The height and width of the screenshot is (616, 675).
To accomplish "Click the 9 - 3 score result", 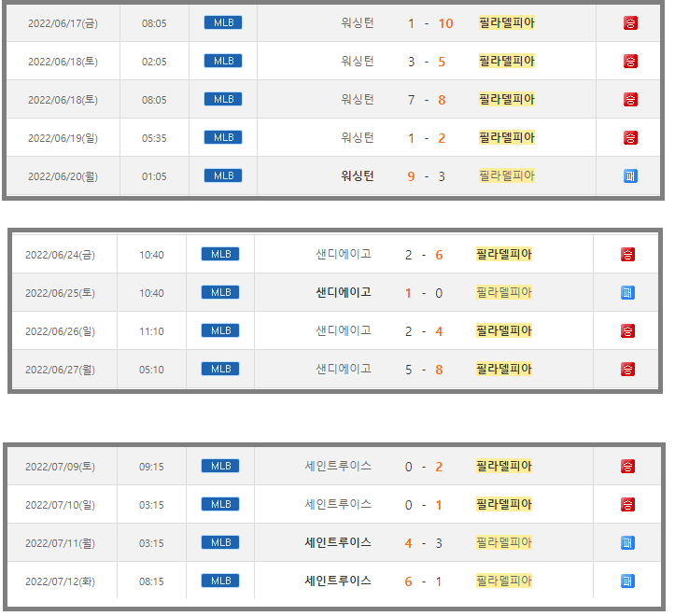I will click(427, 175).
